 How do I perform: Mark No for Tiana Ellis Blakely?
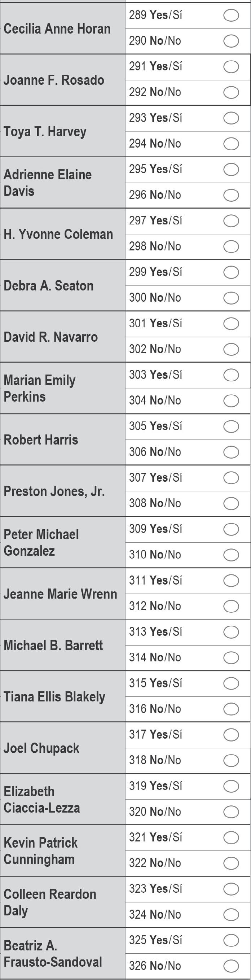[x=231, y=709]
